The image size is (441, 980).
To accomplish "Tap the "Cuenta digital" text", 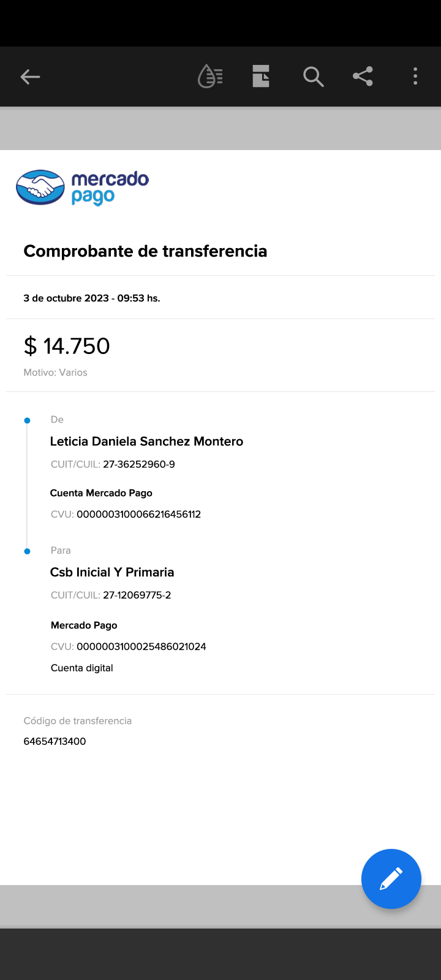I will (x=82, y=668).
